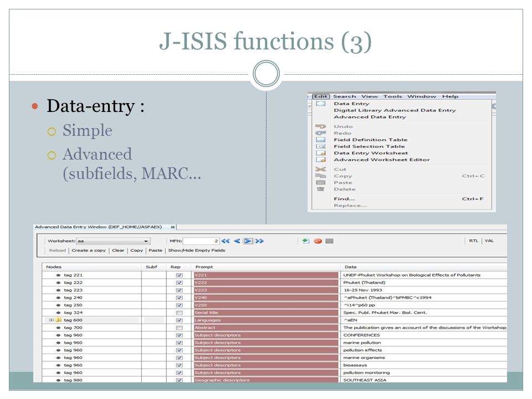Click the Reload button
Image resolution: width=532 pixels, height=399 pixels.
point(57,250)
